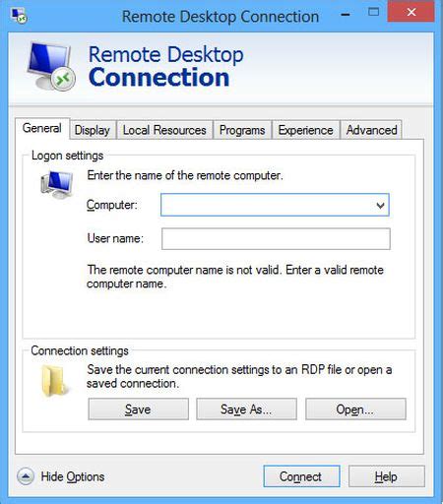Click the Computer: label

(x=111, y=206)
